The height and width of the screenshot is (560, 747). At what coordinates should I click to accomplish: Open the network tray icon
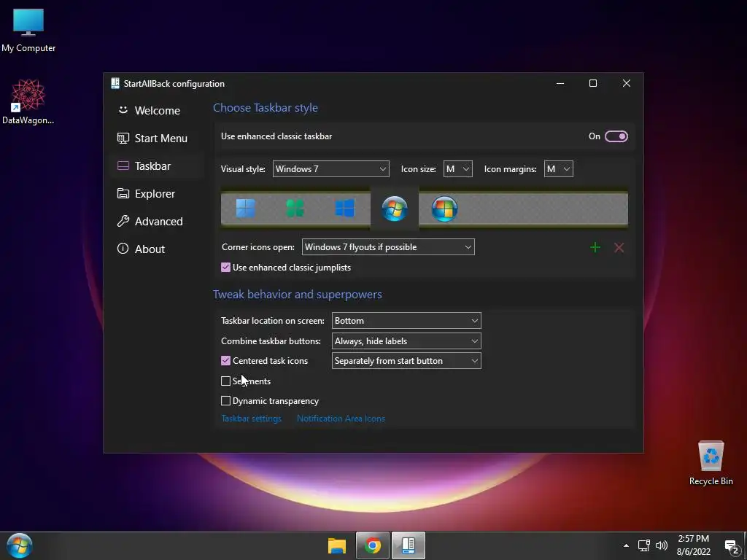[x=644, y=545]
